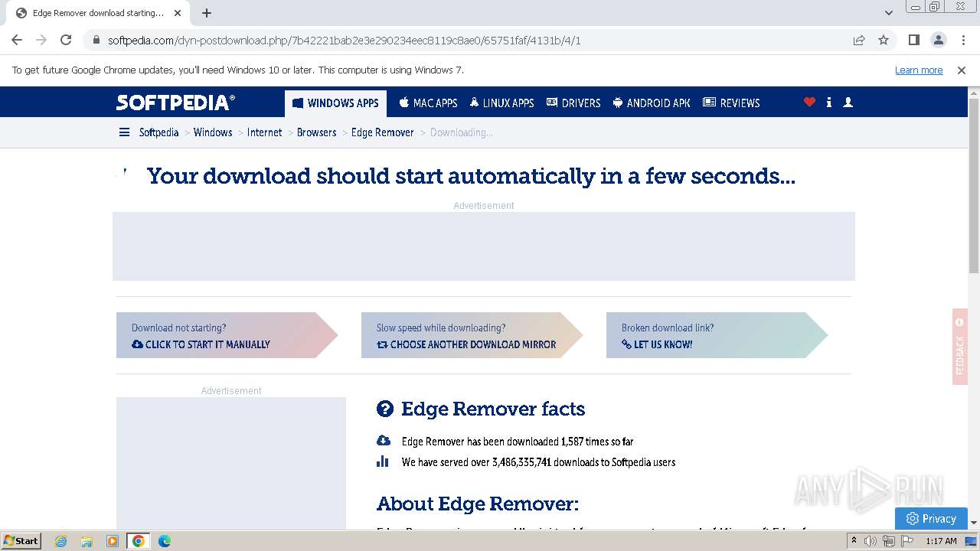Click the user account icon in header
The image size is (980, 551).
click(x=848, y=102)
